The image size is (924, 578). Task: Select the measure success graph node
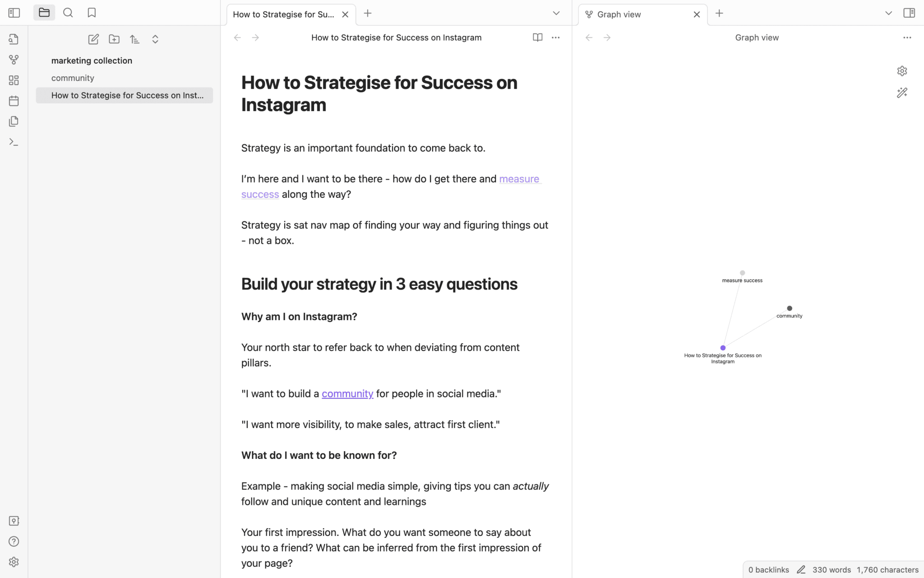(742, 273)
